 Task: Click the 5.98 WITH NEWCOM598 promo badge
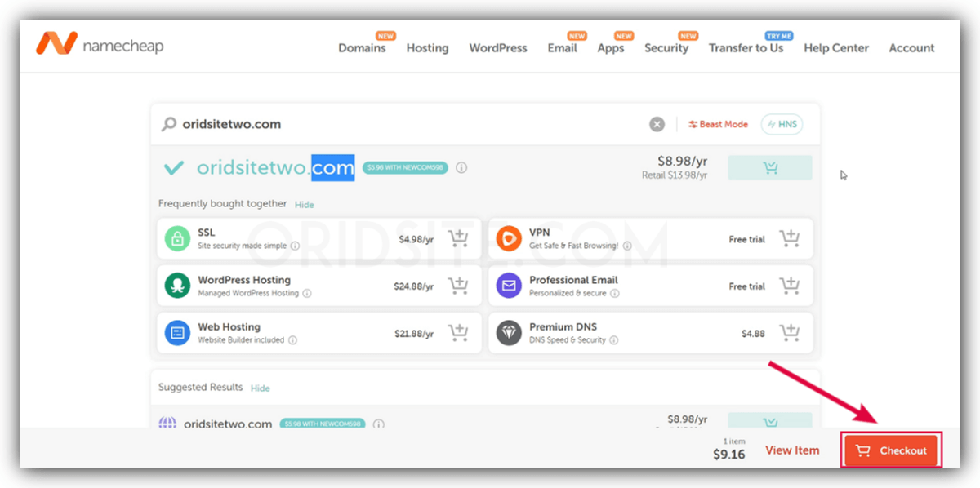coord(405,168)
